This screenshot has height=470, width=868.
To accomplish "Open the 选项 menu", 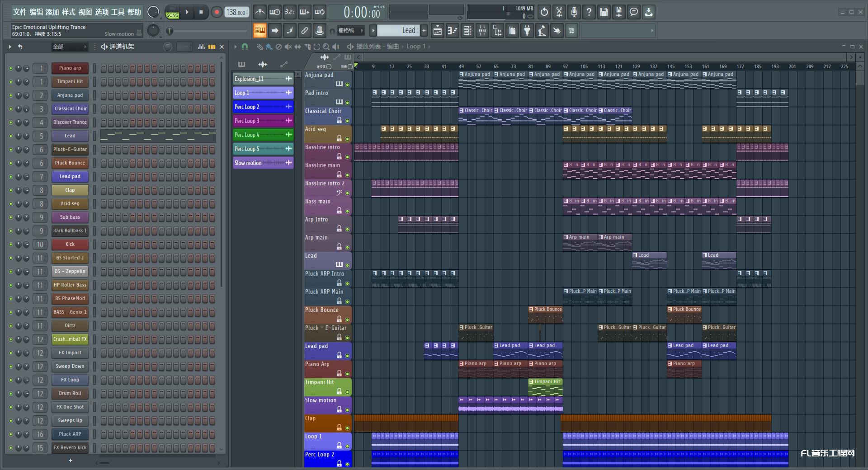I will (102, 12).
